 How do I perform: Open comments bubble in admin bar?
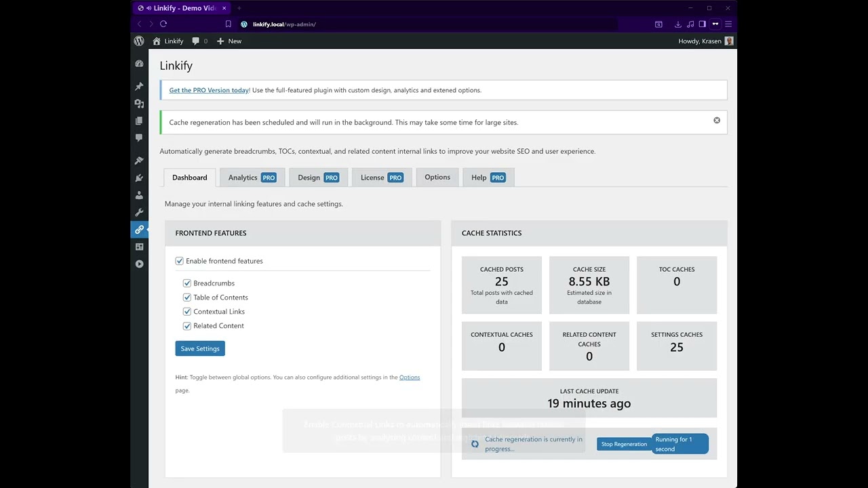tap(199, 41)
